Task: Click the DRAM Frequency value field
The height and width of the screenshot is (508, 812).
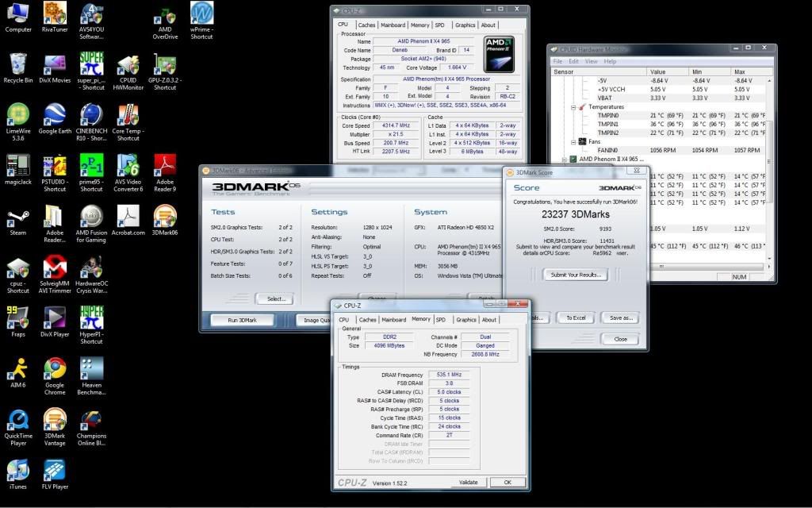Action: click(449, 375)
